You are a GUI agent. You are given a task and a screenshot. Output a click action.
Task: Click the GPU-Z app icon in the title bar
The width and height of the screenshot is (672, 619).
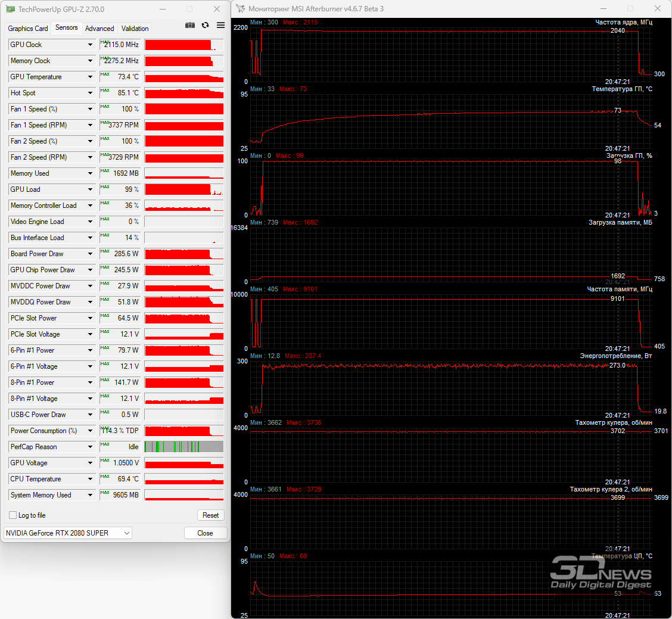tap(10, 9)
